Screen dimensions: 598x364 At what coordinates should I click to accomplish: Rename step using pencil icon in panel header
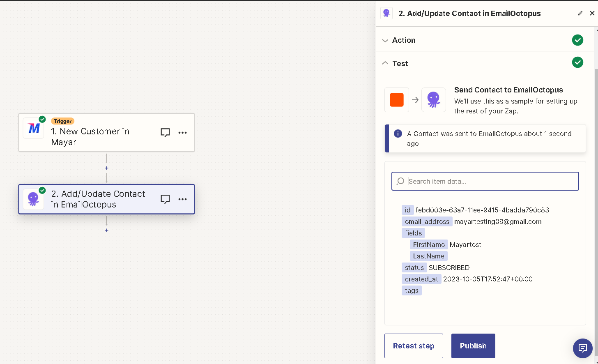pyautogui.click(x=580, y=13)
